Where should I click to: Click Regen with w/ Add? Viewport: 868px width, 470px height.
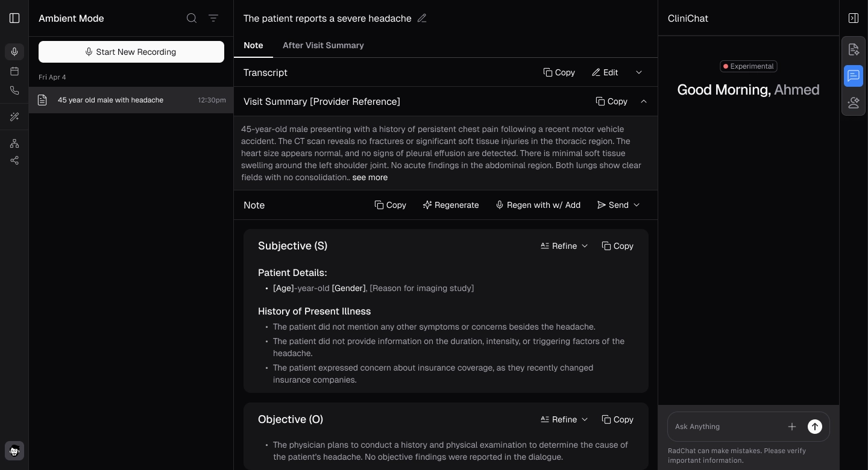(x=538, y=205)
